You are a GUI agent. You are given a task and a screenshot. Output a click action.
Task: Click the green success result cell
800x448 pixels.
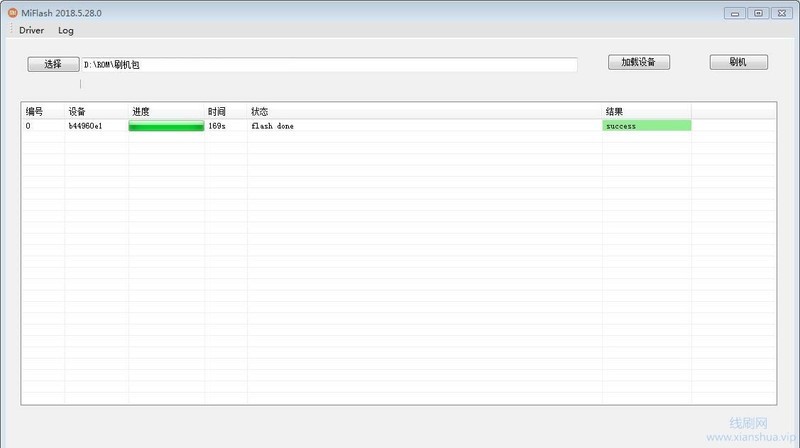coord(646,126)
